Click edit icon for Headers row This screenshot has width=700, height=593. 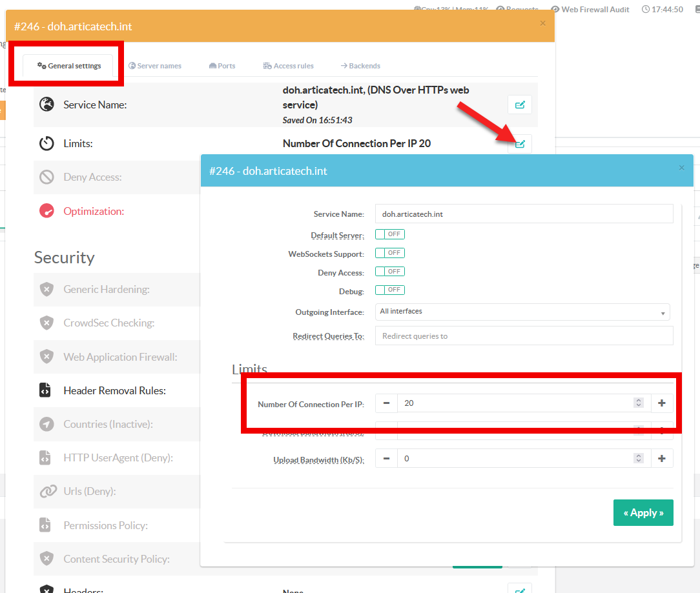tap(520, 588)
